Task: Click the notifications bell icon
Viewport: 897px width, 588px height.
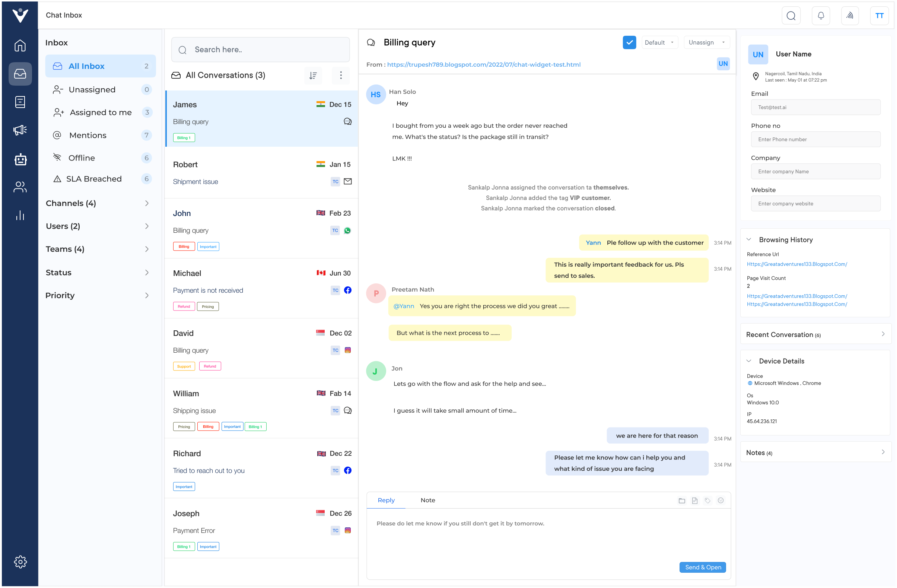Action: pyautogui.click(x=821, y=15)
